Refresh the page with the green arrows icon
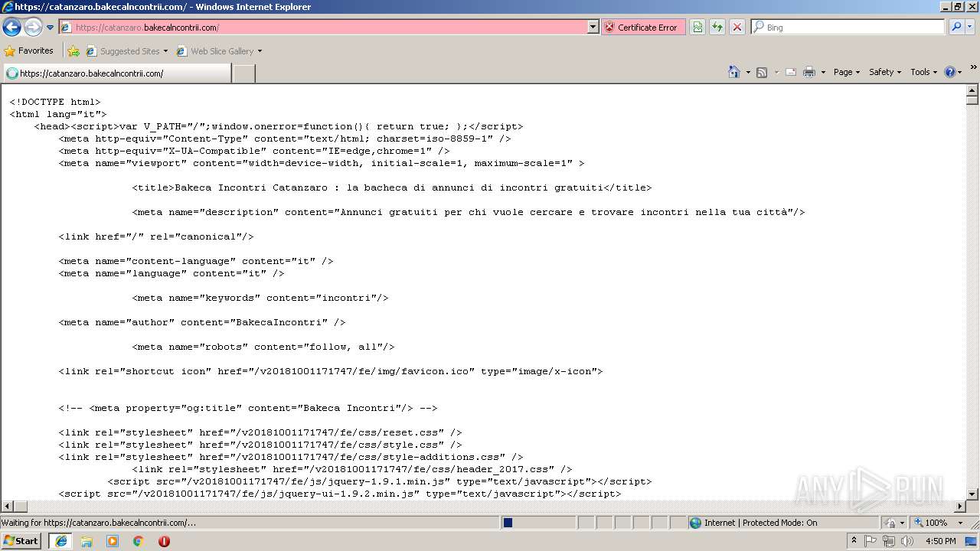Image resolution: width=980 pixels, height=551 pixels. (717, 27)
